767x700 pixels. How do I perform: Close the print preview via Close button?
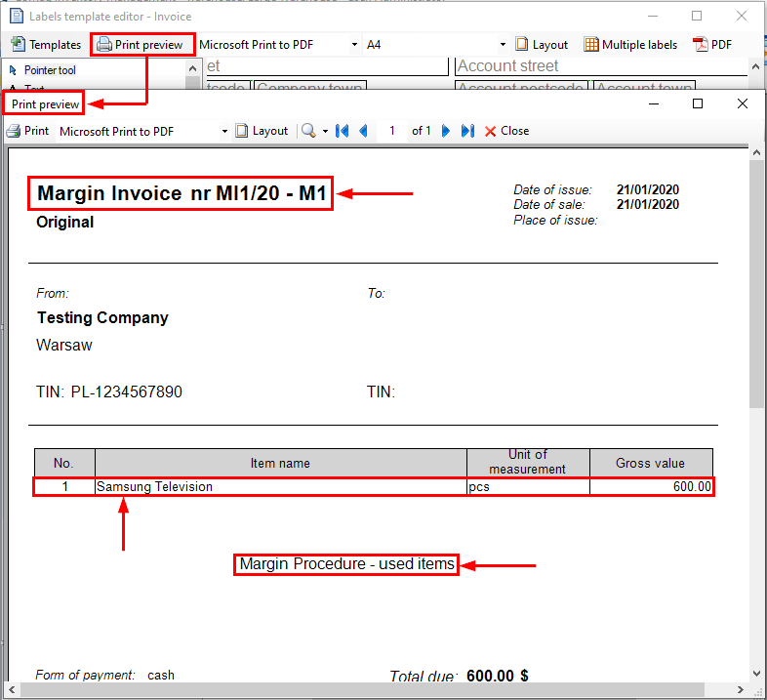click(506, 131)
